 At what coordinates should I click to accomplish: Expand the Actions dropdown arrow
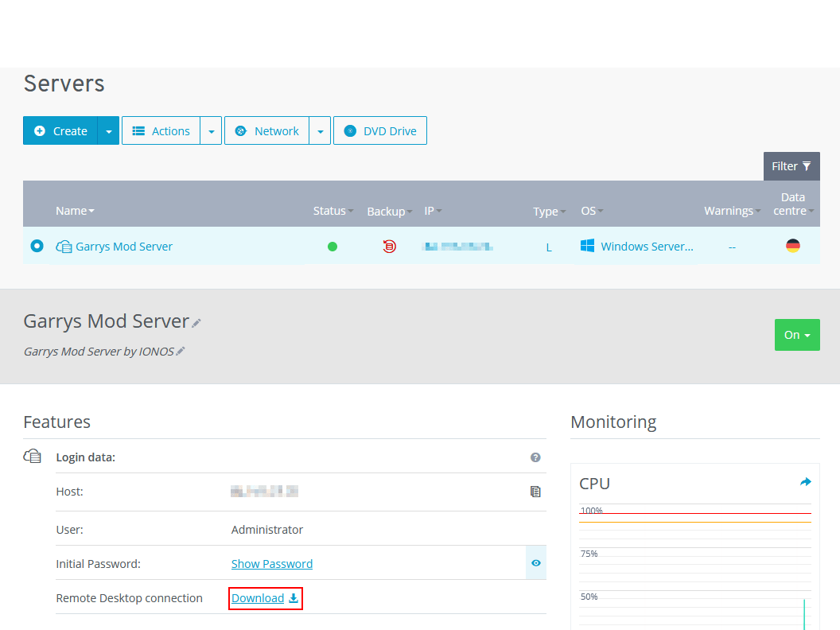click(x=212, y=130)
